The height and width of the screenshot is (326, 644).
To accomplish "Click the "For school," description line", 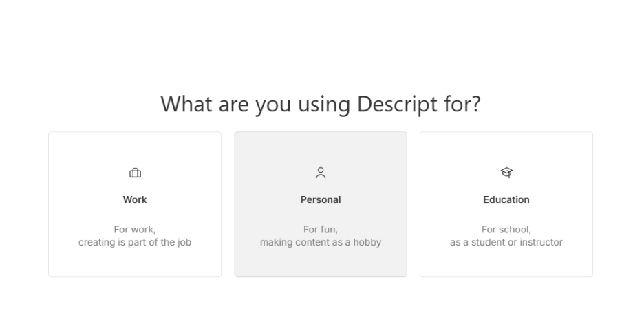I will pos(506,230).
